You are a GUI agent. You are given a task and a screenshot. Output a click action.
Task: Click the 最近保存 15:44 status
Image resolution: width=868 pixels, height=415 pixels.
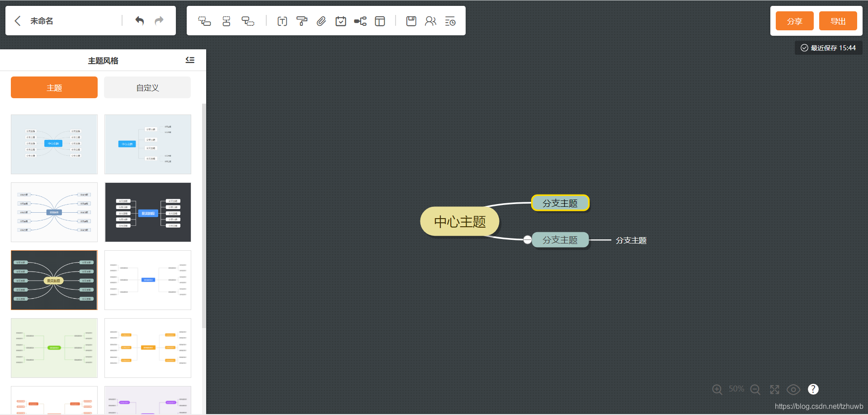829,48
